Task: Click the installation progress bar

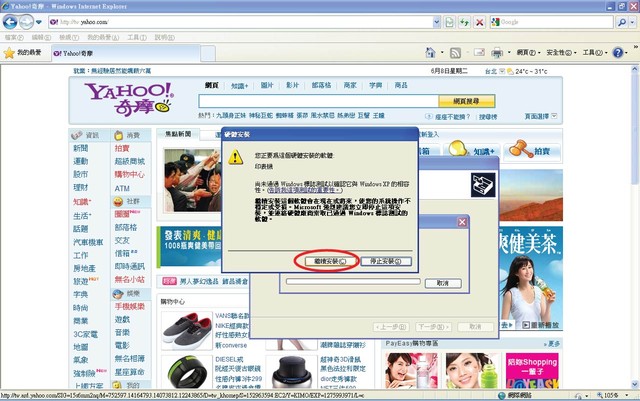Action: click(x=353, y=281)
